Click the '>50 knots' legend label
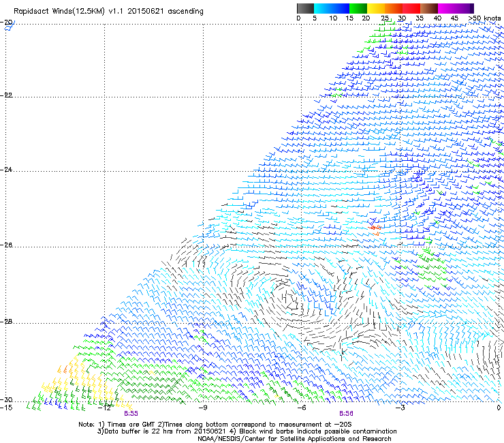Screen dimensions: 504x443 coord(484,18)
